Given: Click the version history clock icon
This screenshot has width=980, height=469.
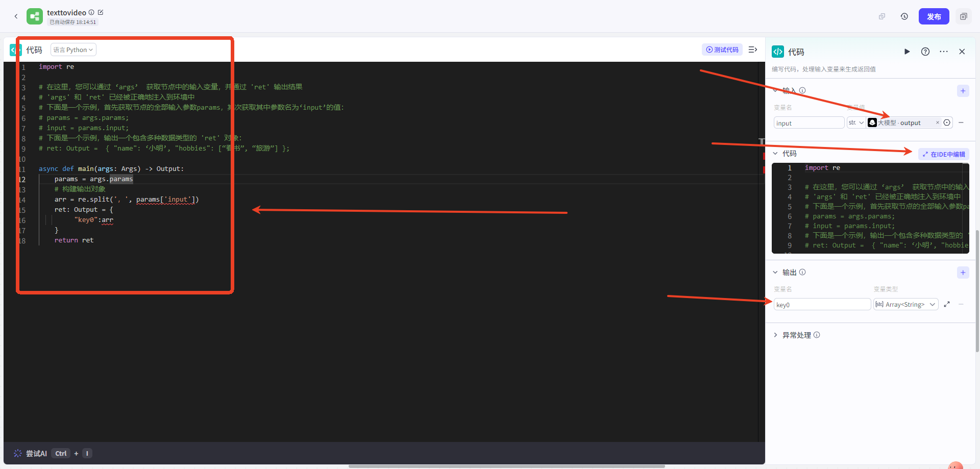Looking at the screenshot, I should 904,16.
